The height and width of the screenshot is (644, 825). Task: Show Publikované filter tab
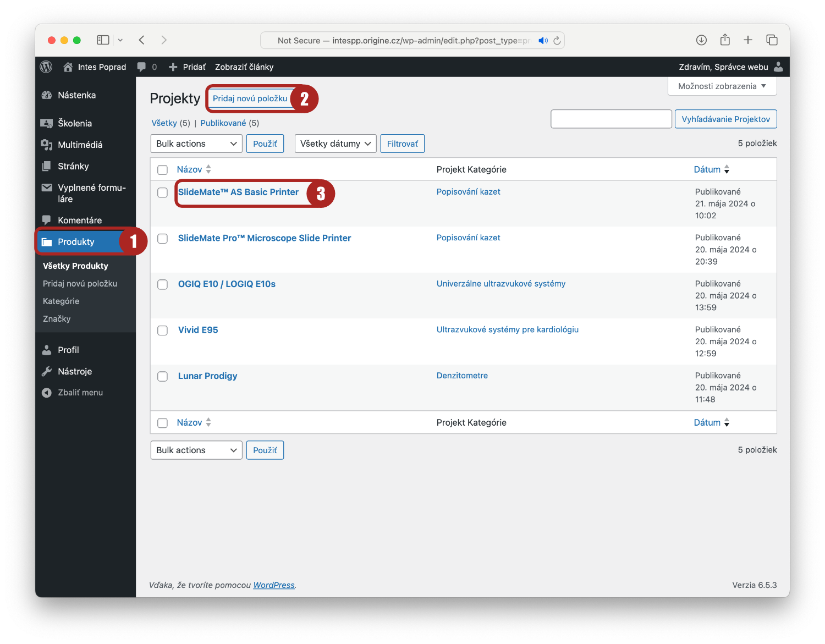(223, 123)
